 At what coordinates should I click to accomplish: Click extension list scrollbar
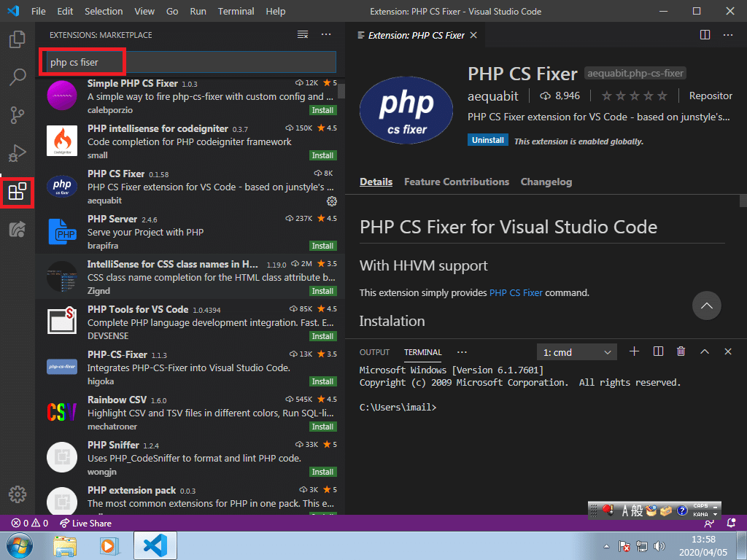[x=341, y=90]
